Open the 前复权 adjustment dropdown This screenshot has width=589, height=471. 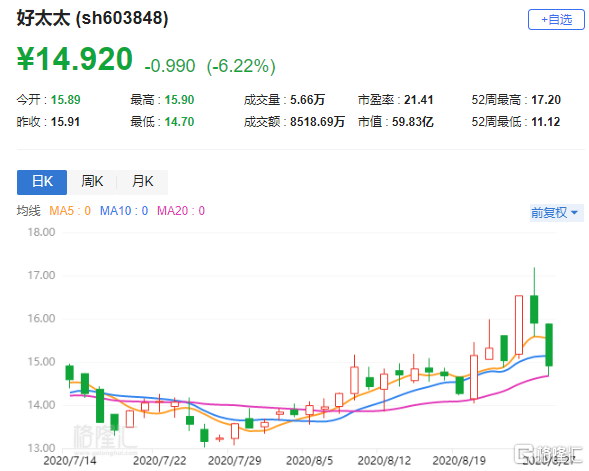click(556, 213)
